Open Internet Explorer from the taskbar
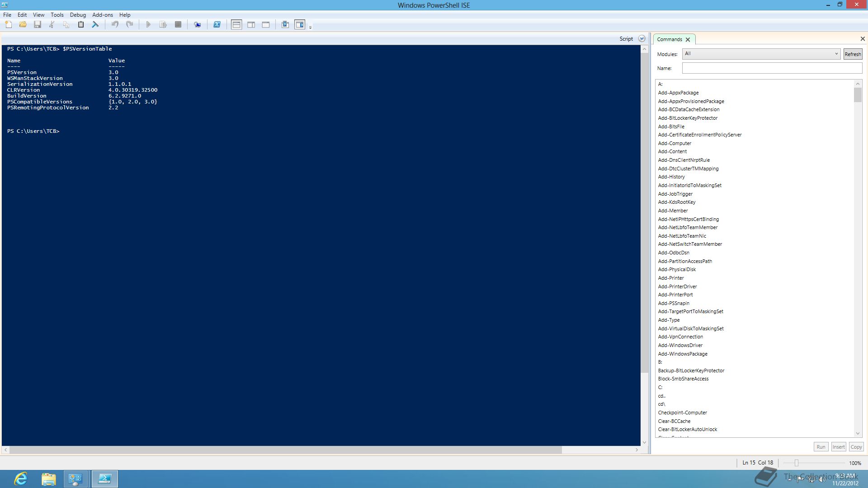Screen dimensions: 868x488 [21, 479]
